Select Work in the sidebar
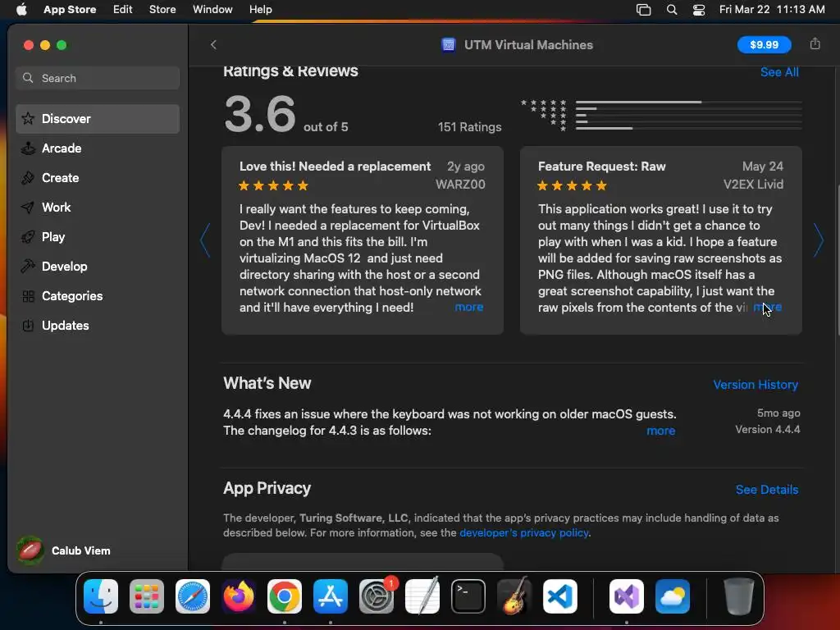 click(x=98, y=208)
